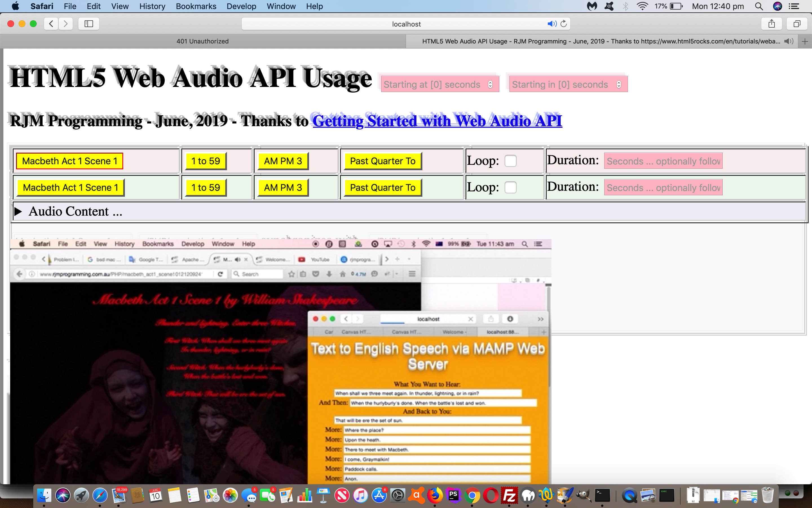
Task: Show the Safari sidebar
Action: point(89,23)
